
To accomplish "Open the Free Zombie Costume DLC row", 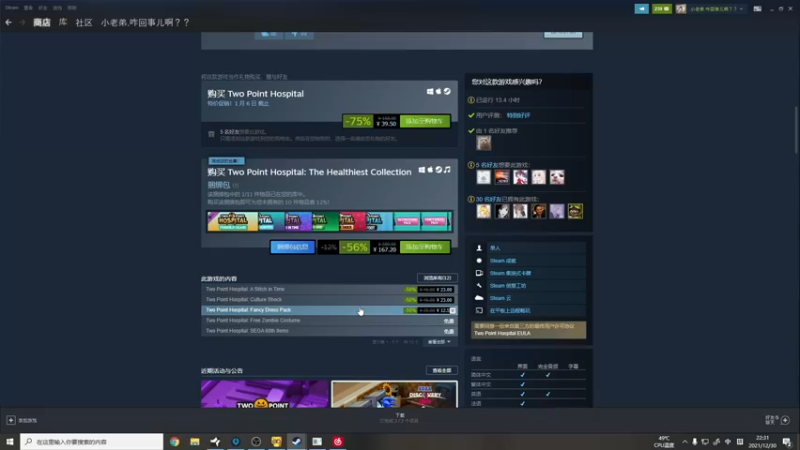I will pyautogui.click(x=329, y=320).
